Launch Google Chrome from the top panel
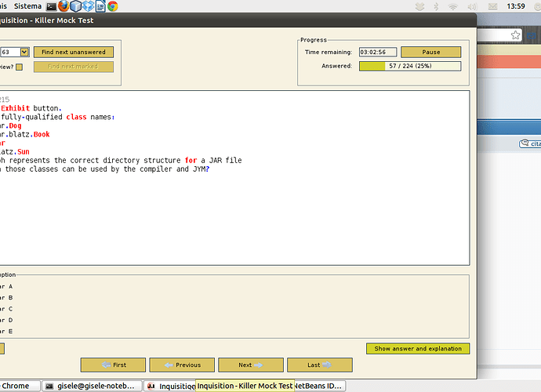The height and width of the screenshot is (392, 541). coord(113,5)
